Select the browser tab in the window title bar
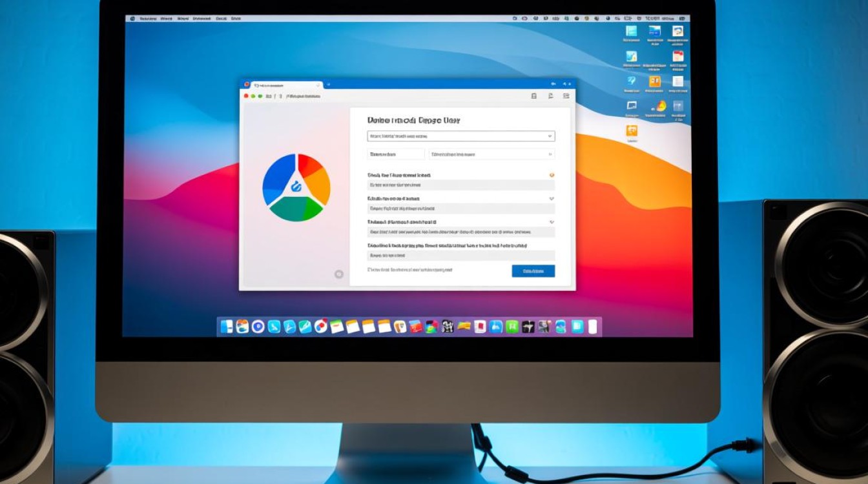The image size is (868, 484). point(284,85)
